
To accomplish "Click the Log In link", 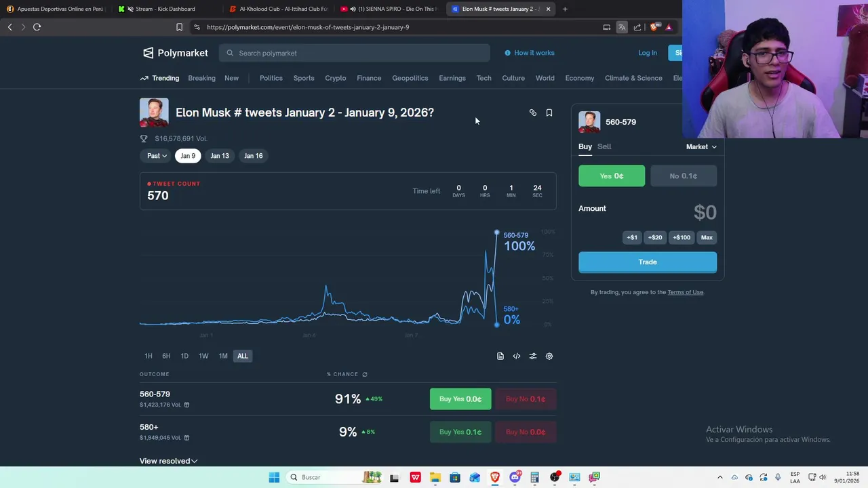I will click(648, 53).
